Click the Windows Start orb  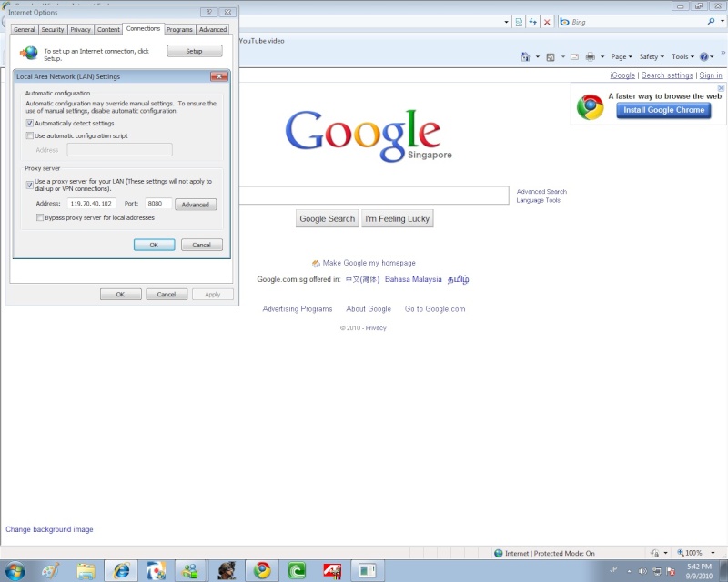[15, 570]
